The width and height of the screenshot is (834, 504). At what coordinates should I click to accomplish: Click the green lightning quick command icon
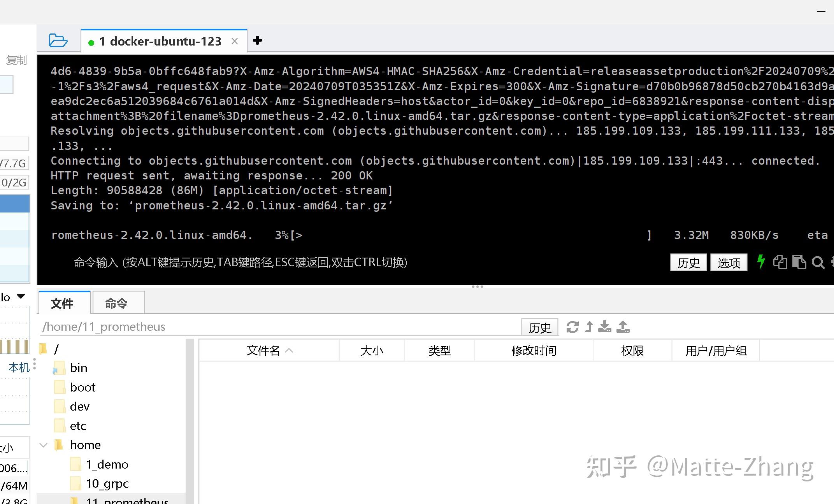pyautogui.click(x=761, y=262)
